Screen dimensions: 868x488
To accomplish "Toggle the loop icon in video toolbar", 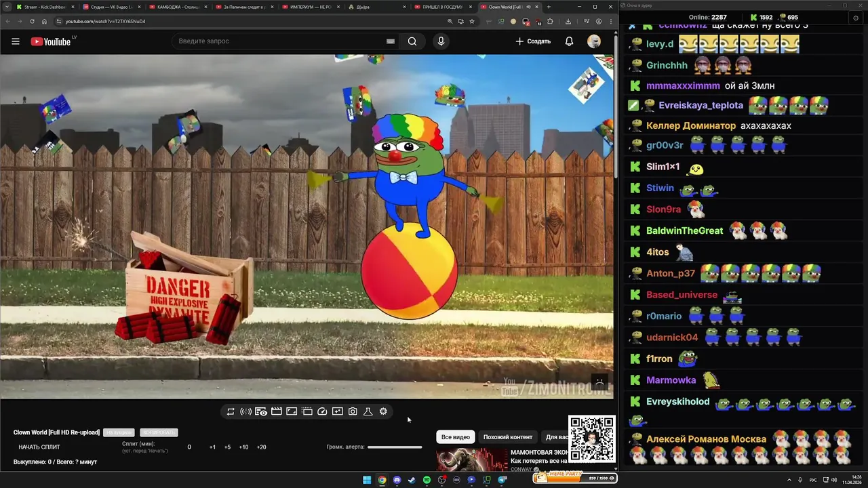I will [x=231, y=411].
